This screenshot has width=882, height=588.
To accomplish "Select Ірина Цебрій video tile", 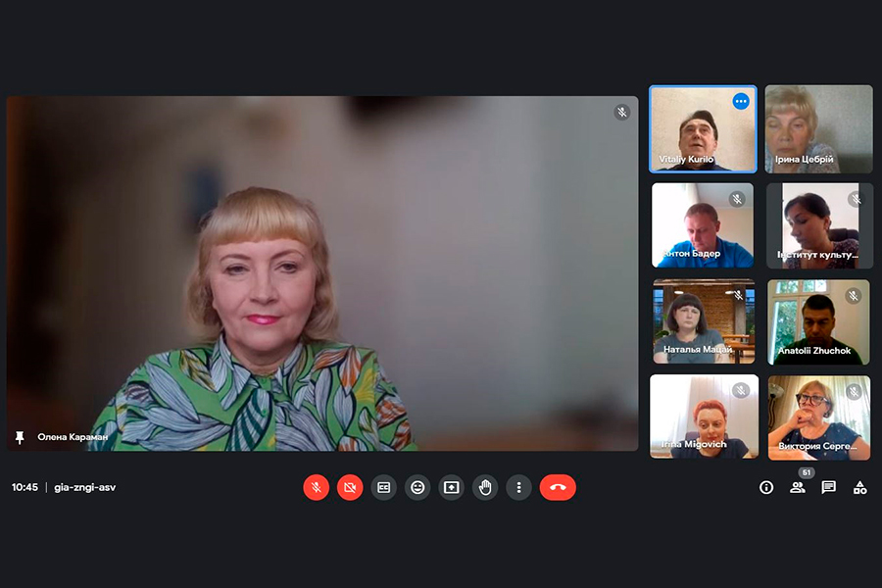I will (x=818, y=128).
